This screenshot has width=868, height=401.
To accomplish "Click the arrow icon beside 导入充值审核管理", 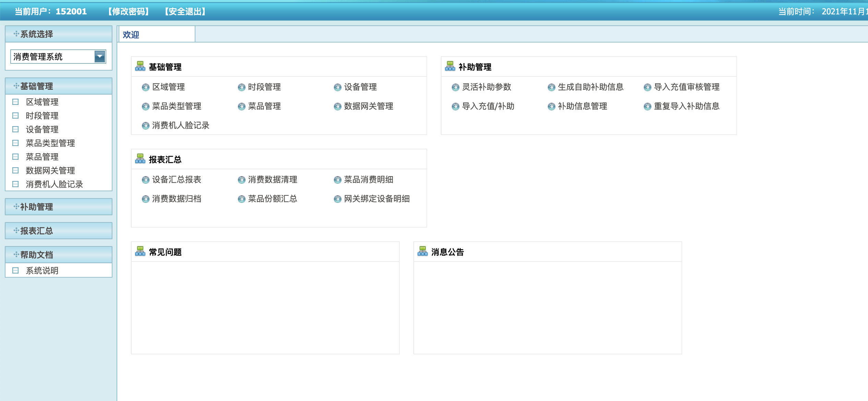I will pyautogui.click(x=647, y=87).
